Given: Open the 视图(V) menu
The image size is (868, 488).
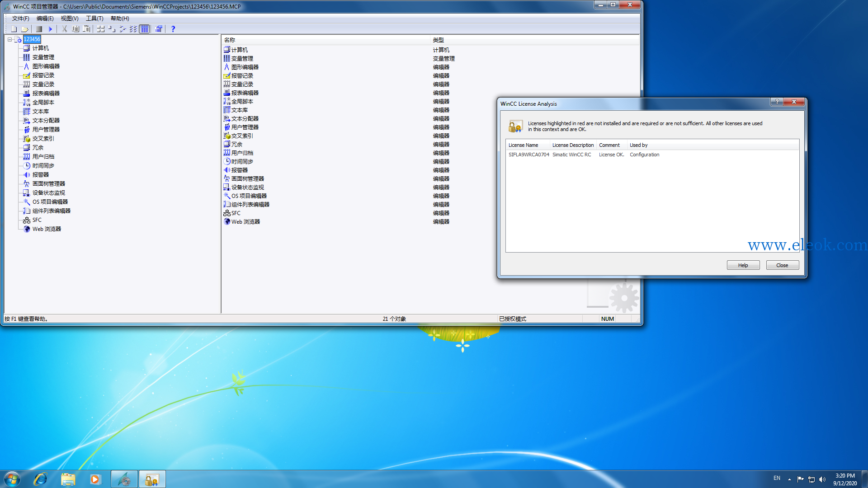Looking at the screenshot, I should coord(70,19).
